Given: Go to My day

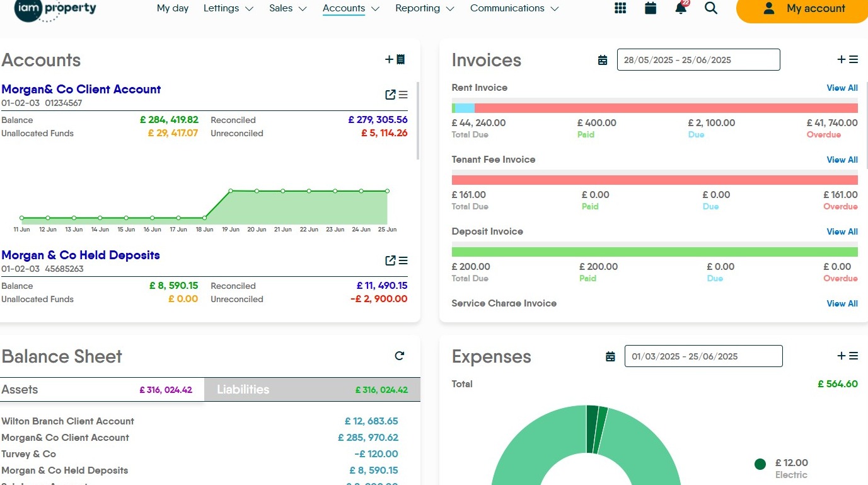Looking at the screenshot, I should click(173, 8).
